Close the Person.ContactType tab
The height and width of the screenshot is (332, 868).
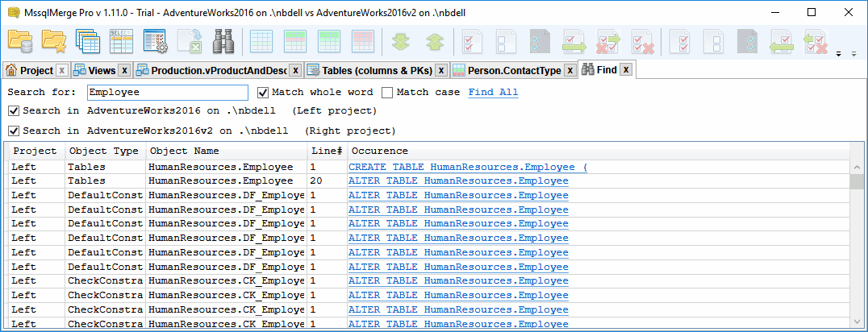(570, 70)
